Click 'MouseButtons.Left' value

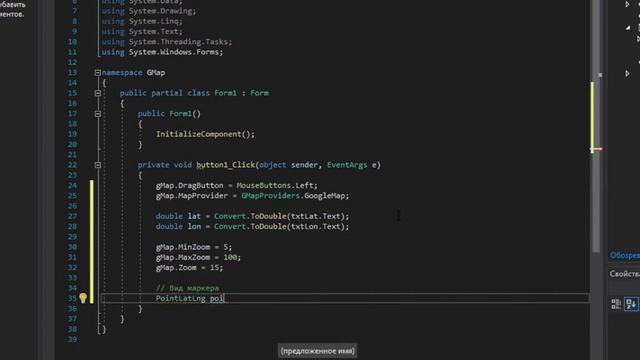pos(274,185)
